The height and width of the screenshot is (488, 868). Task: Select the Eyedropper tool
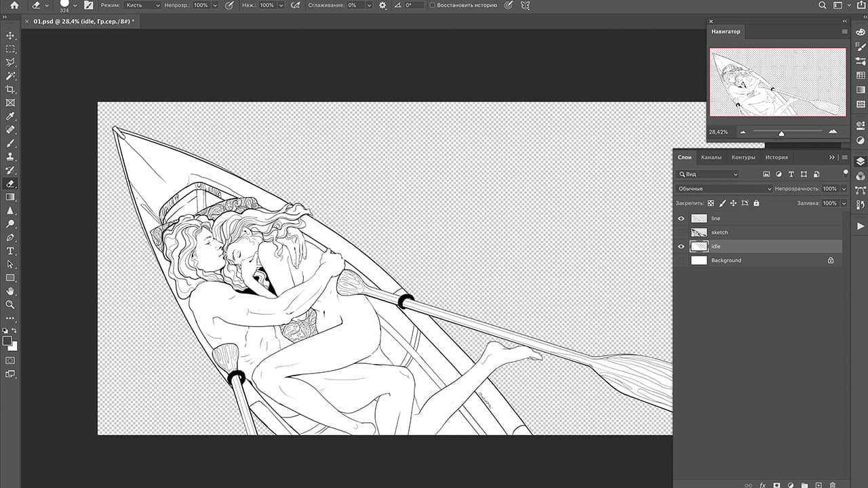point(10,117)
